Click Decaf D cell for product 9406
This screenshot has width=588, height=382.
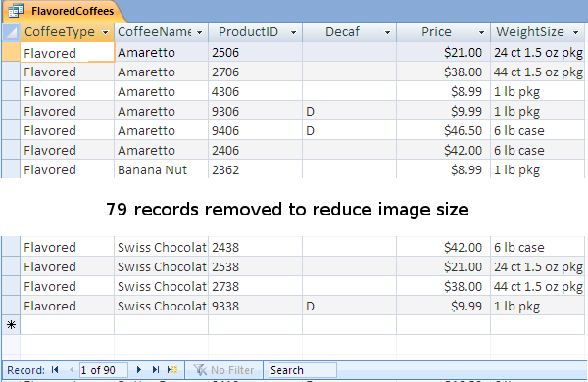tap(350, 130)
